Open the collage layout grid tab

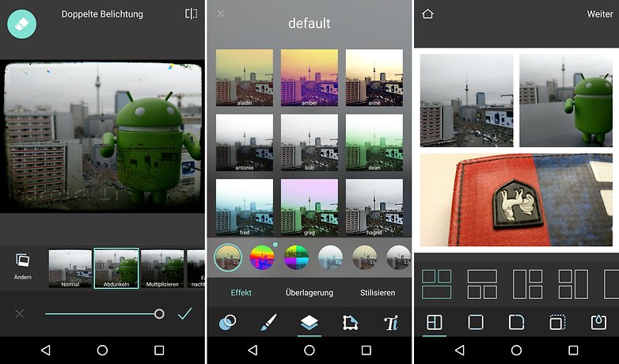(x=435, y=322)
